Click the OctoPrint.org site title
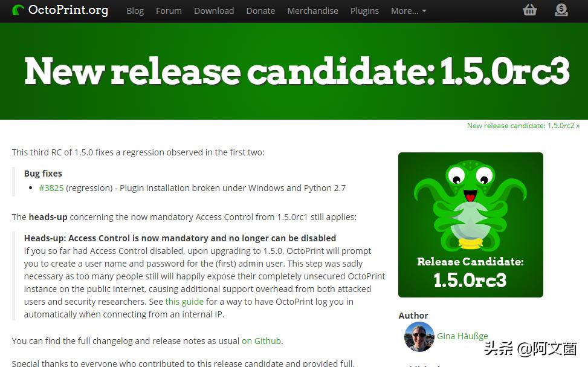This screenshot has width=588, height=367. (x=68, y=10)
